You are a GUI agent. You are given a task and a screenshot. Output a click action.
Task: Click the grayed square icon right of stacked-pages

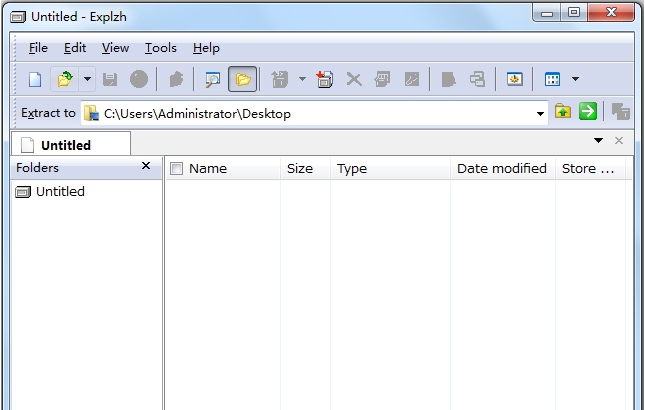(x=412, y=79)
